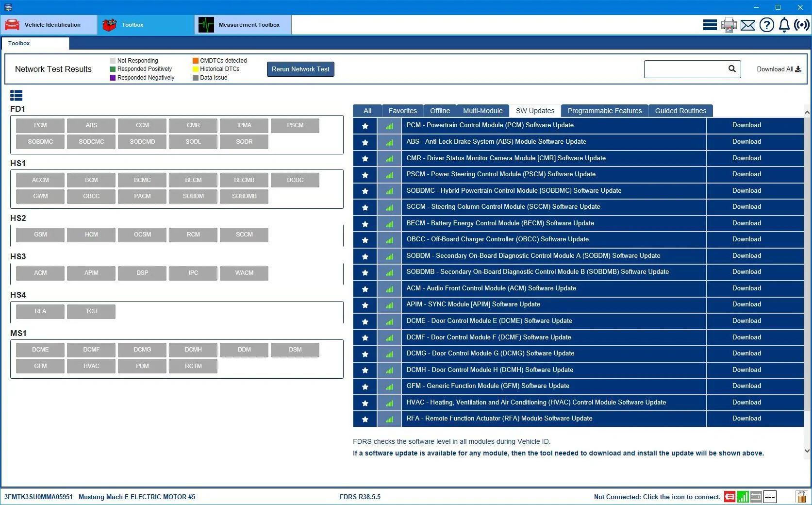This screenshot has height=505, width=812.
Task: Select the PCM module in FD1
Action: click(40, 125)
